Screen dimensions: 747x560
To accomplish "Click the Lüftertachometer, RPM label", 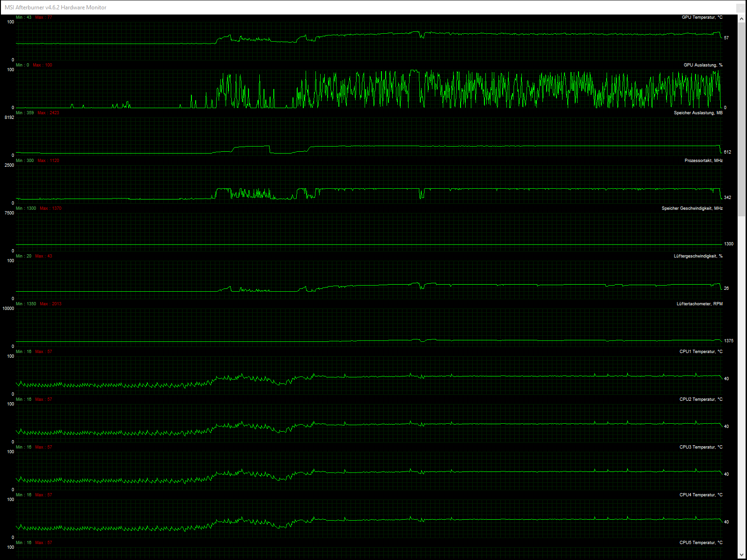I will click(x=699, y=304).
